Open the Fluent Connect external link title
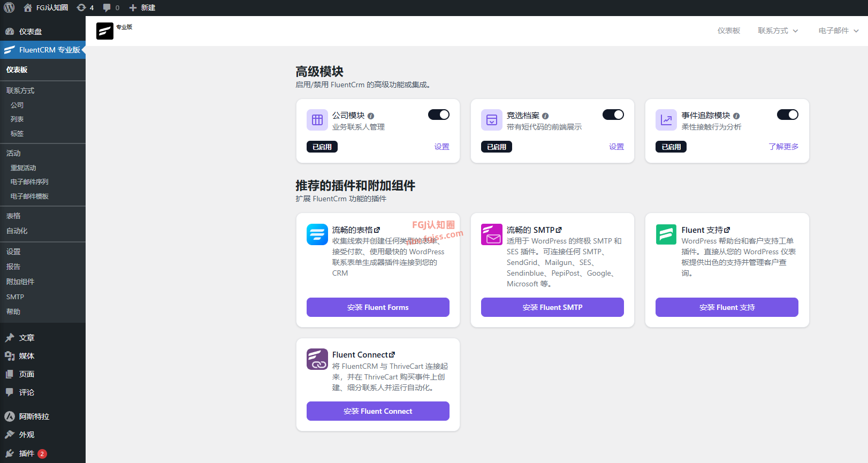Image resolution: width=868 pixels, height=463 pixels. [363, 354]
